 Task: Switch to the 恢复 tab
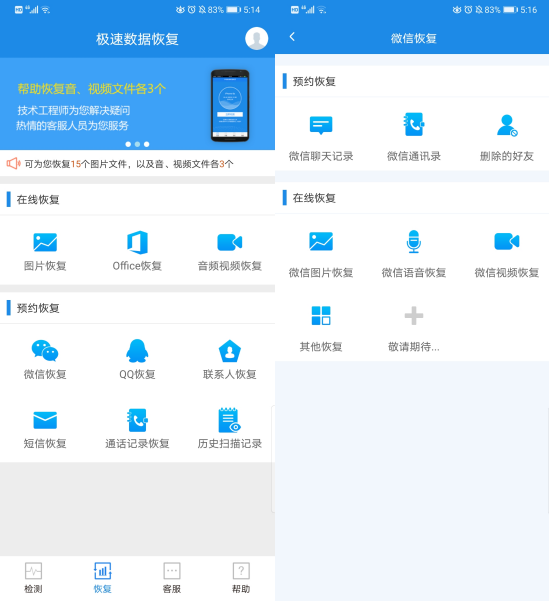click(x=103, y=578)
